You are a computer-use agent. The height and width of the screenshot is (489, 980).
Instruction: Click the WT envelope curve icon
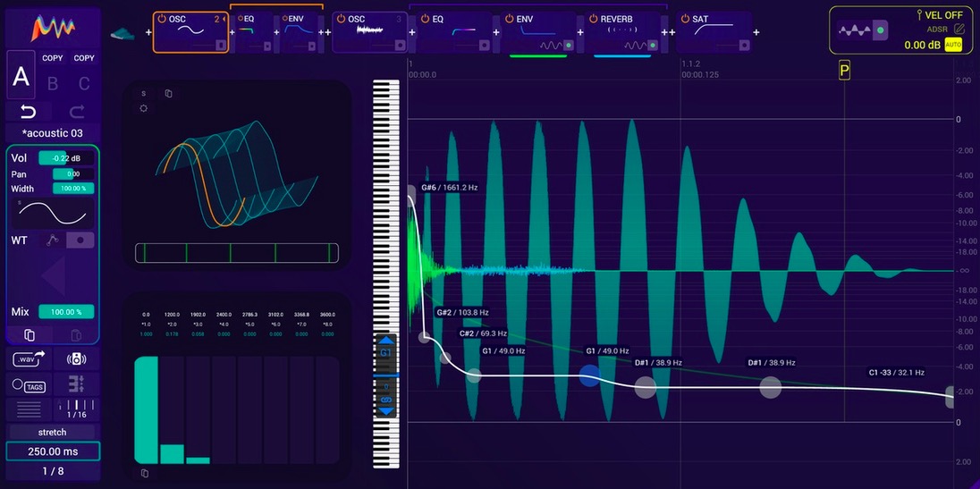click(53, 240)
